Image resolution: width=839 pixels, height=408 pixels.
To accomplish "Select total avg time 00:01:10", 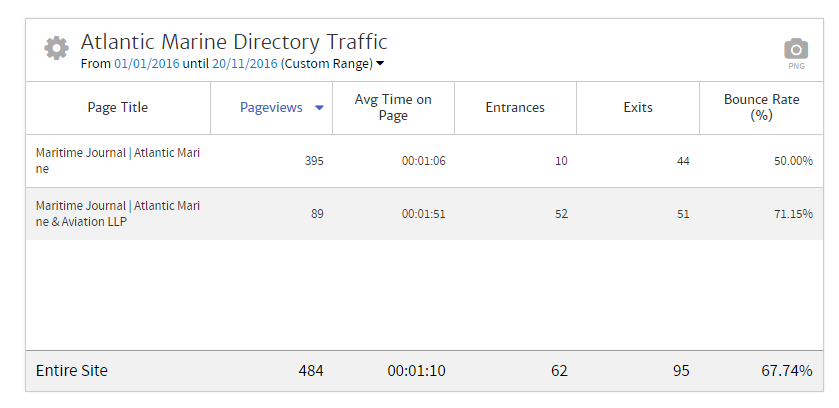I will coord(416,371).
